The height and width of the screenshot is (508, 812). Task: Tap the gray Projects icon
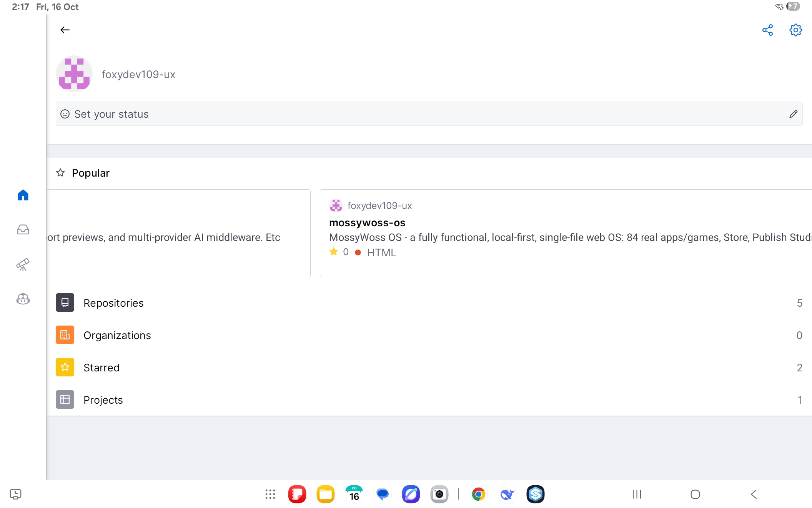[x=65, y=399]
